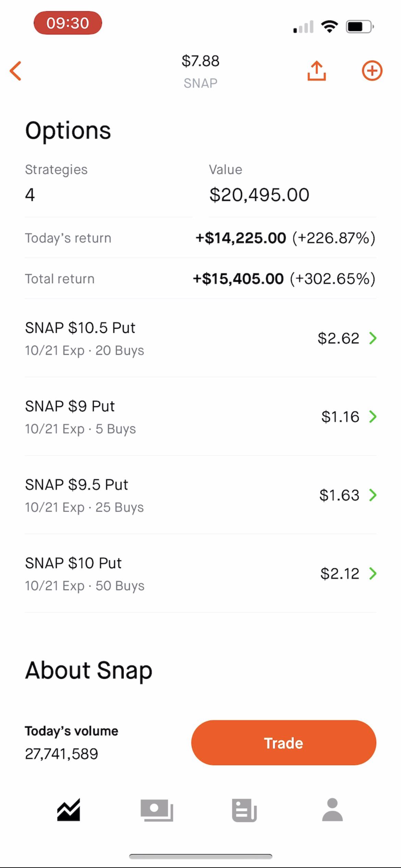
Task: Expand the SNAP $10 Put chevron
Action: (373, 573)
